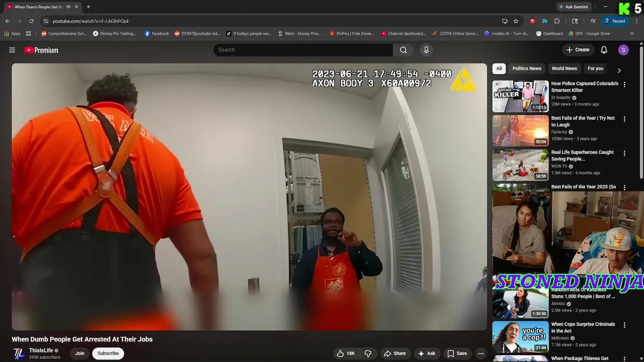Click the page vertical scrollbar
The height and width of the screenshot is (362, 644).
click(641, 112)
